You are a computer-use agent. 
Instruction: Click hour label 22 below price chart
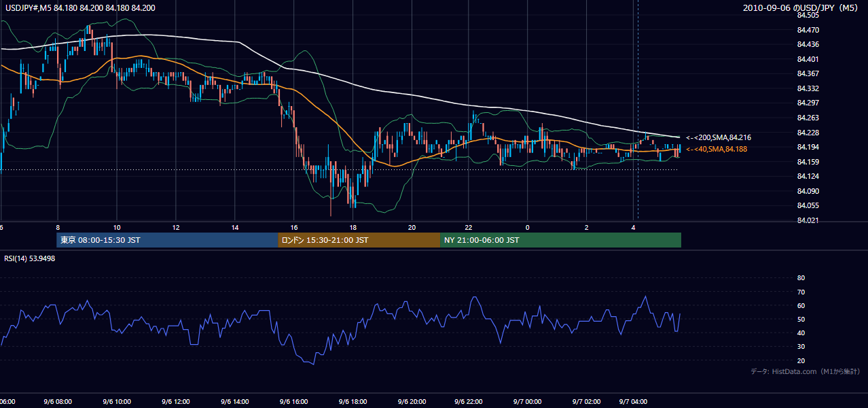click(469, 227)
